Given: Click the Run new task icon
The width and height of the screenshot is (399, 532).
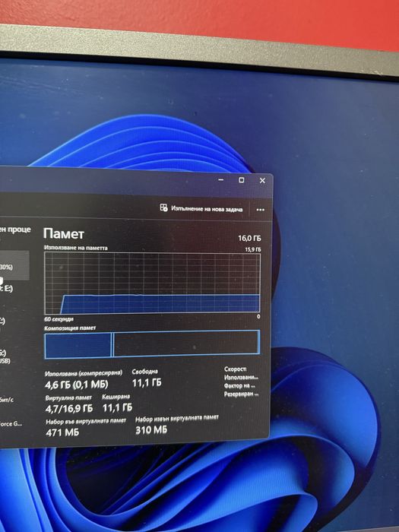Looking at the screenshot, I should tap(163, 207).
